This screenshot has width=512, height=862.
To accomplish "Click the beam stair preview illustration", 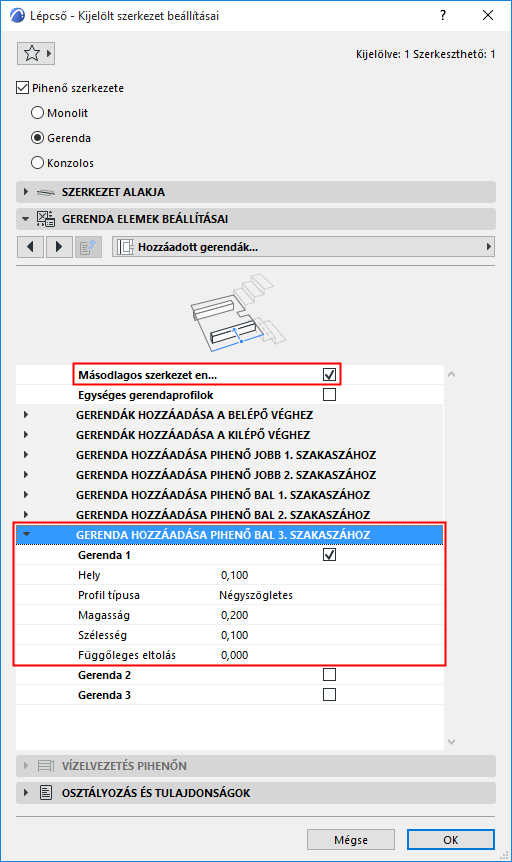I will pyautogui.click(x=238, y=313).
